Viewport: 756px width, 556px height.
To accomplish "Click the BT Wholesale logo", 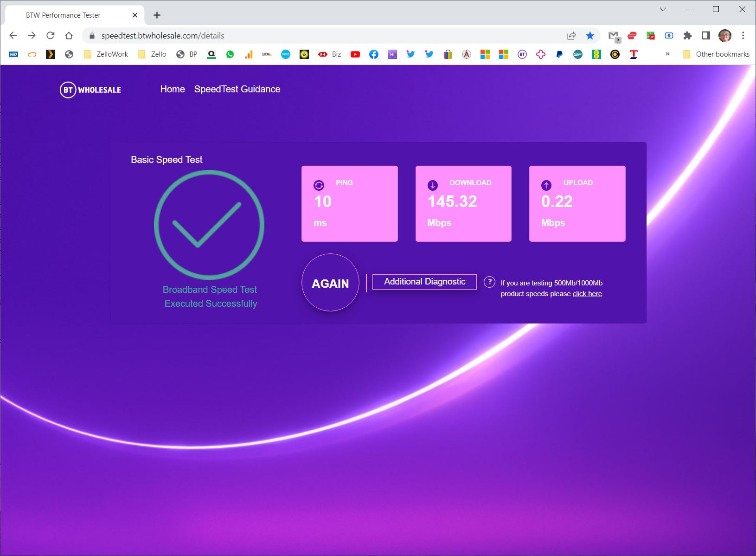I will [x=90, y=90].
